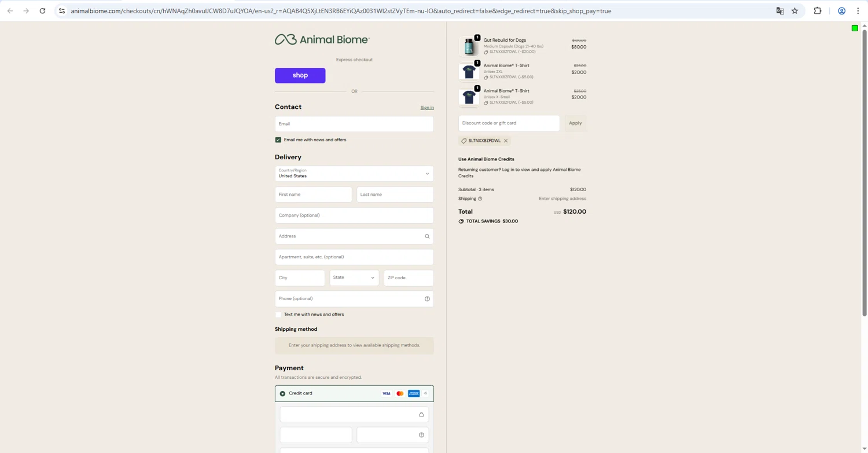The image size is (868, 453).
Task: Click the Sign in link
Action: pyautogui.click(x=427, y=108)
